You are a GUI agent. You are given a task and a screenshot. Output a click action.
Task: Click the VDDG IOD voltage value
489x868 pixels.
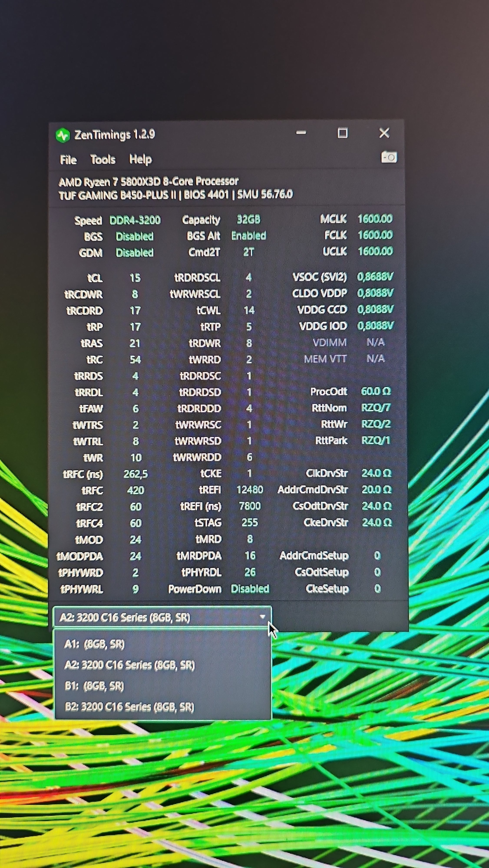(x=375, y=325)
